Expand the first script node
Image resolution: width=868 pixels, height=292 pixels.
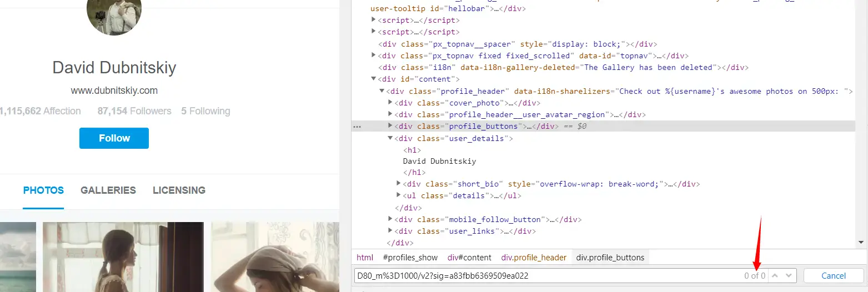[x=374, y=21]
